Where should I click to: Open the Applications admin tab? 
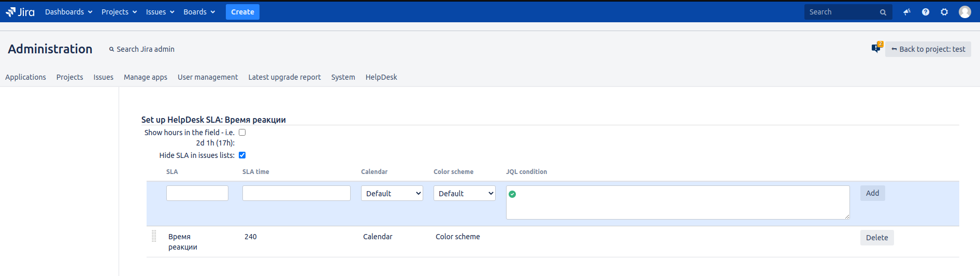click(25, 77)
